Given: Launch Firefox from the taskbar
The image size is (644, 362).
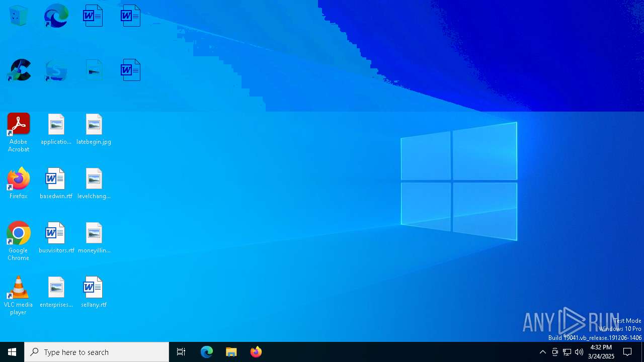Looking at the screenshot, I should coord(256,352).
